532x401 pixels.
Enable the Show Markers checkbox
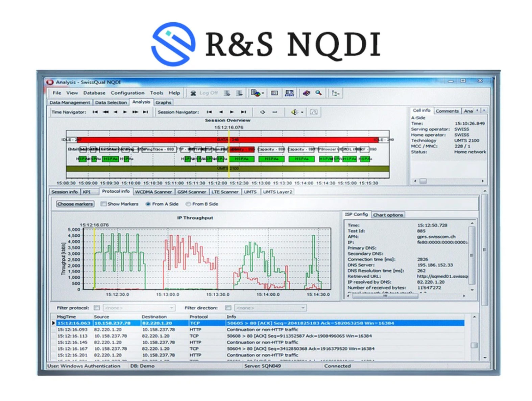[104, 204]
